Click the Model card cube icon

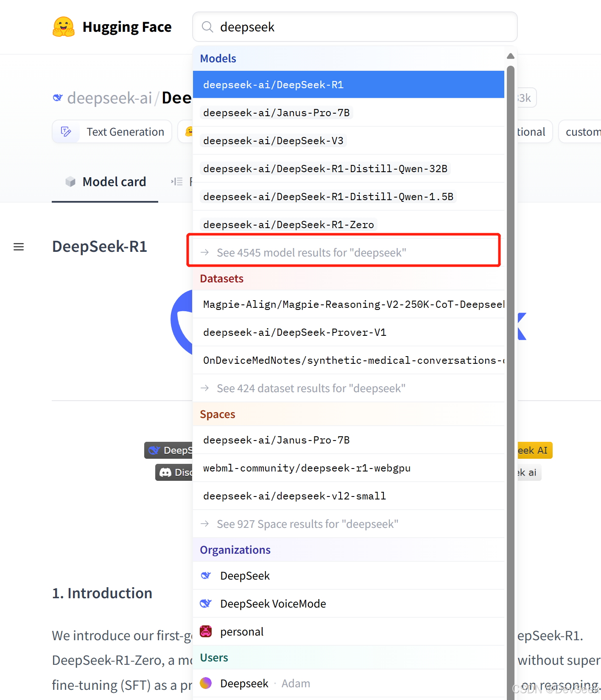click(x=70, y=182)
